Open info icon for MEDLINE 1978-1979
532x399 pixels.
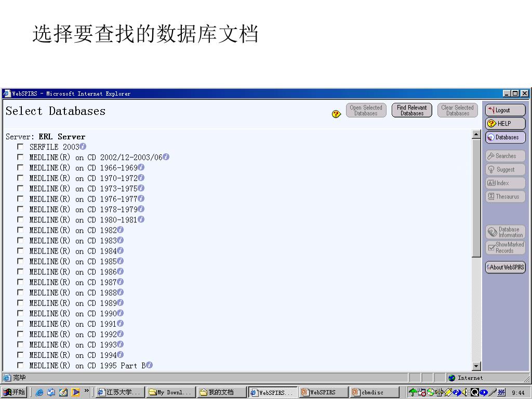pos(141,209)
